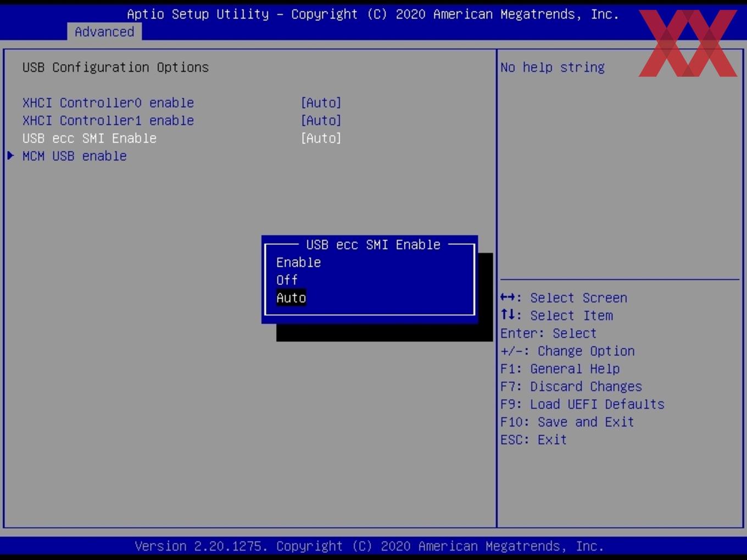Viewport: 747px width, 560px height.
Task: Click the F7: Discard Changes hint
Action: 571,387
